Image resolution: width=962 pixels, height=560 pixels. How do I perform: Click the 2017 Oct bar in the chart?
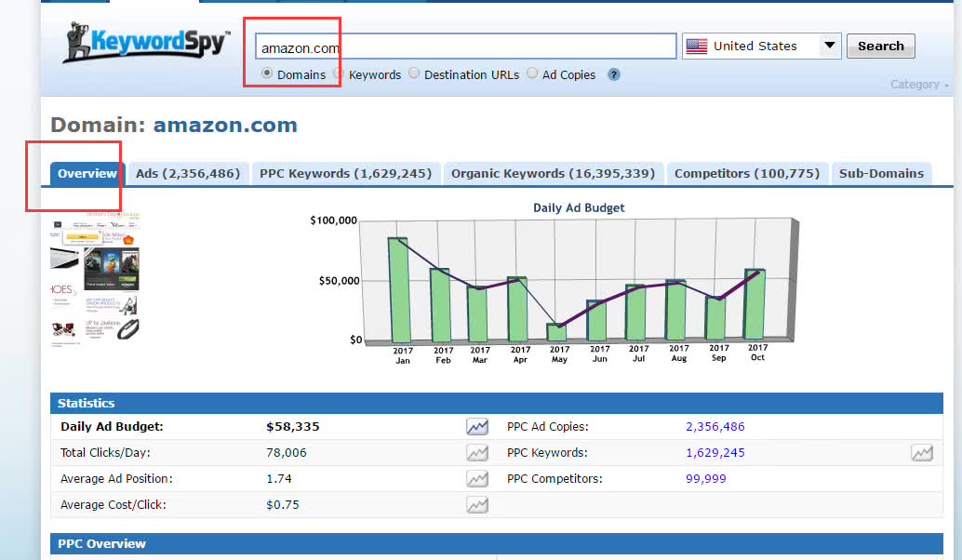[x=755, y=303]
